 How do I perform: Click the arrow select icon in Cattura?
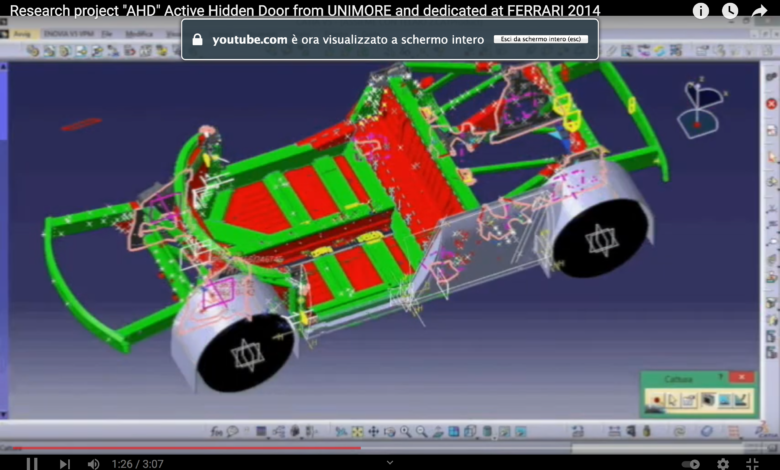(x=673, y=400)
